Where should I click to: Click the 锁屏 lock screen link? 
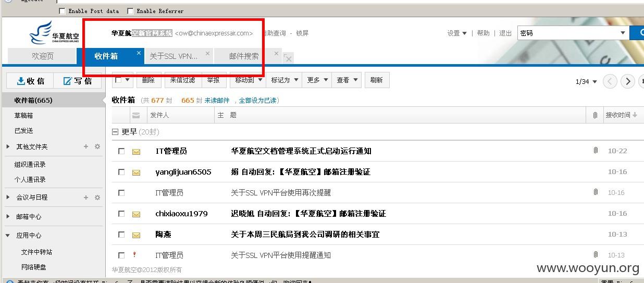302,33
